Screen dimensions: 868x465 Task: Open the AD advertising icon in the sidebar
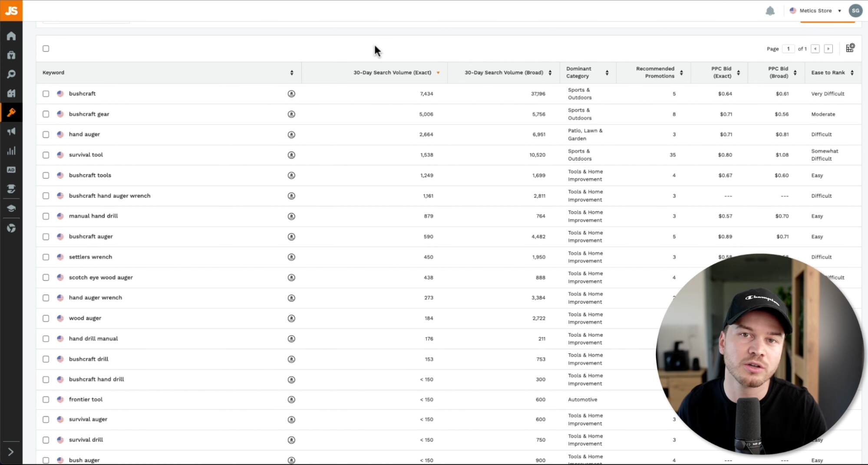coord(11,170)
